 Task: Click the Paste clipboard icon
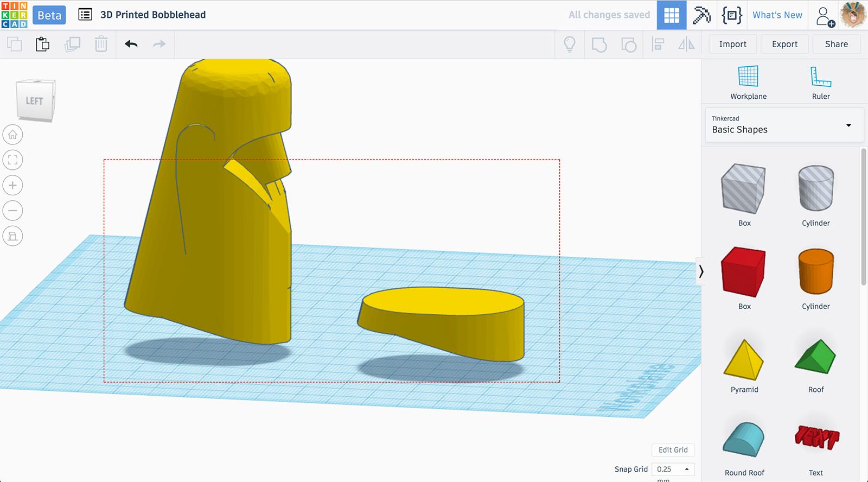(43, 44)
